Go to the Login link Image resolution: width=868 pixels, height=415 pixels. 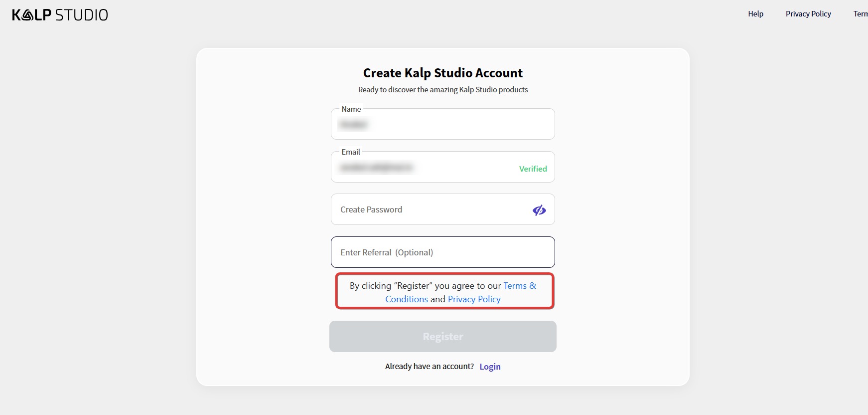click(490, 367)
